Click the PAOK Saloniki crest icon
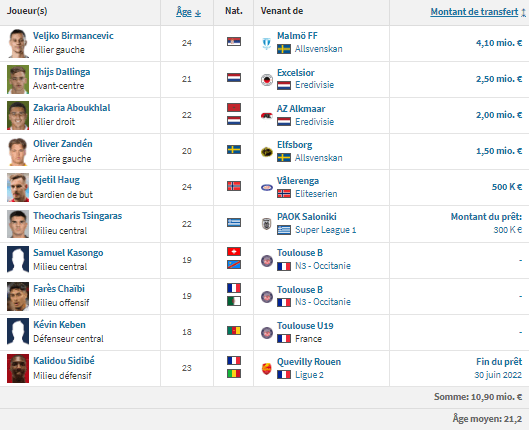This screenshot has height=430, width=531. (267, 224)
